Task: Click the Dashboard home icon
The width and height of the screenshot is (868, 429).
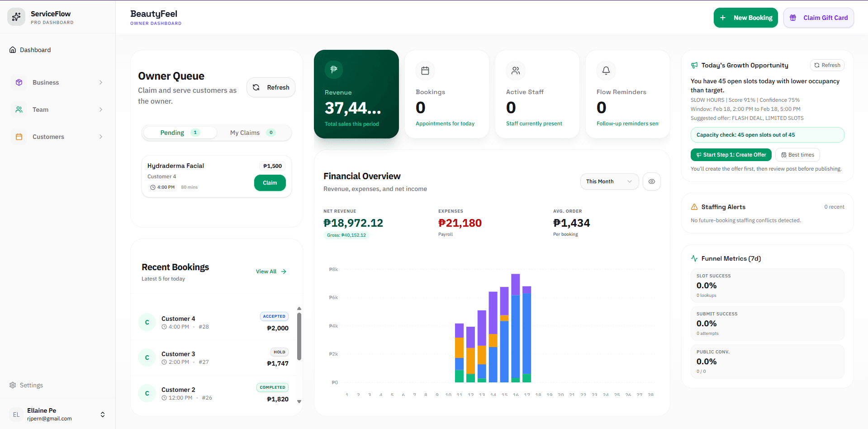Action: point(13,50)
